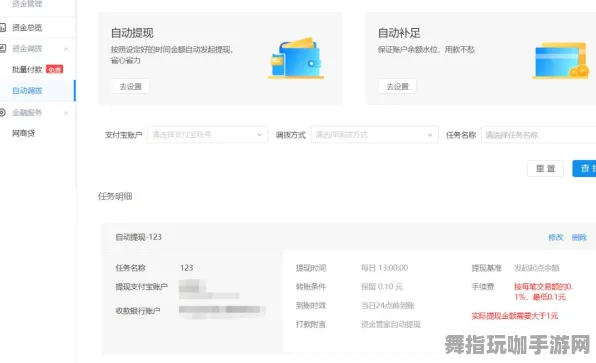The image size is (596, 363).
Task: Click the 任务名称 selection field
Action: 539,135
